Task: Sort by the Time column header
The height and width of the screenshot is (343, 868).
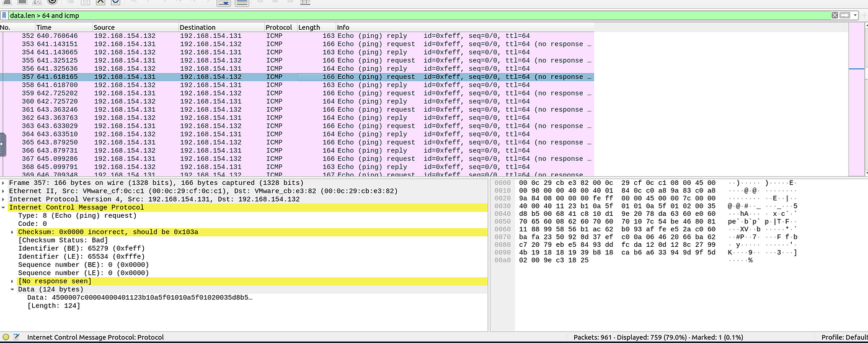Action: pyautogui.click(x=63, y=27)
